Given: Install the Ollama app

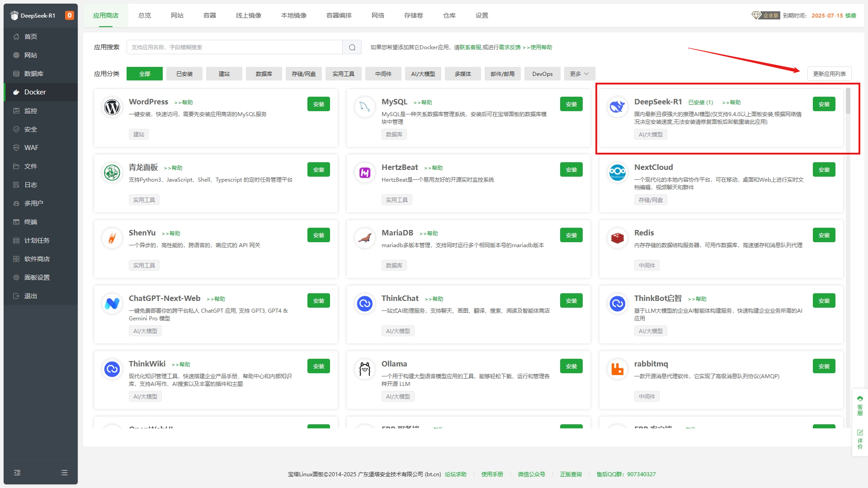Looking at the screenshot, I should 571,366.
